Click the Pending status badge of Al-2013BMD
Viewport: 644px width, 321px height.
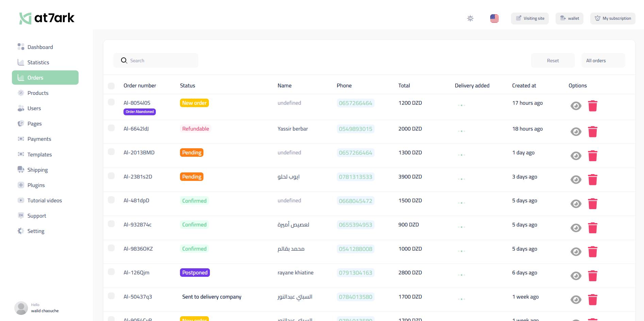coord(192,153)
